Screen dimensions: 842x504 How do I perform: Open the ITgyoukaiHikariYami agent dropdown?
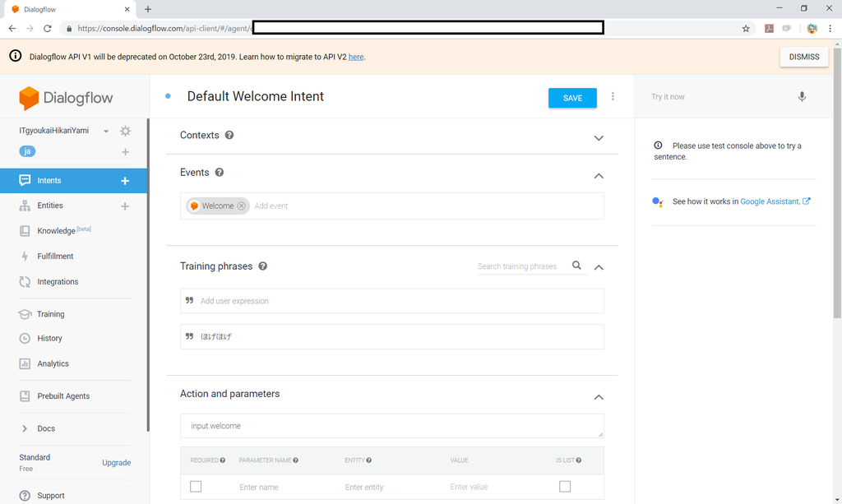point(106,131)
